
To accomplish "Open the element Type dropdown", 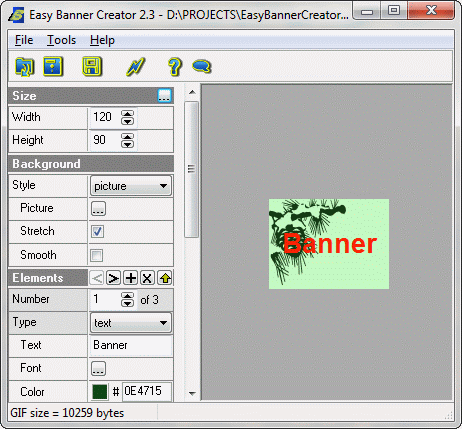I will 131,323.
